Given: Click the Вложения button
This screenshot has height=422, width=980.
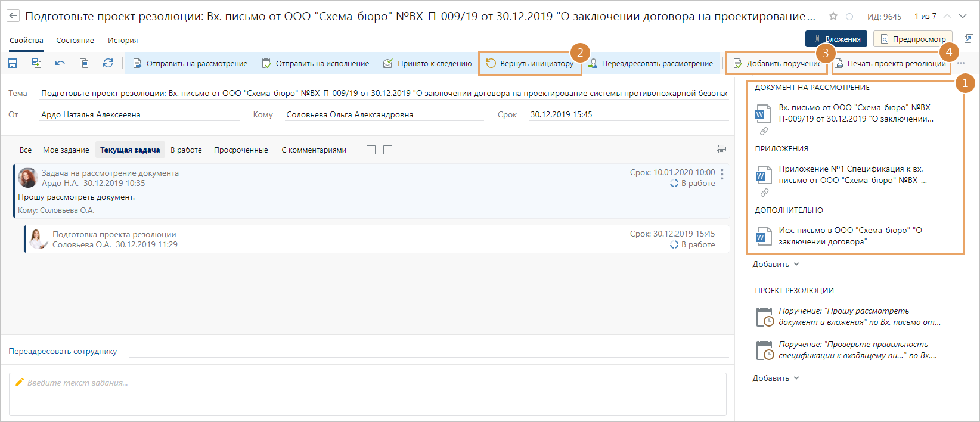Looking at the screenshot, I should pyautogui.click(x=836, y=39).
